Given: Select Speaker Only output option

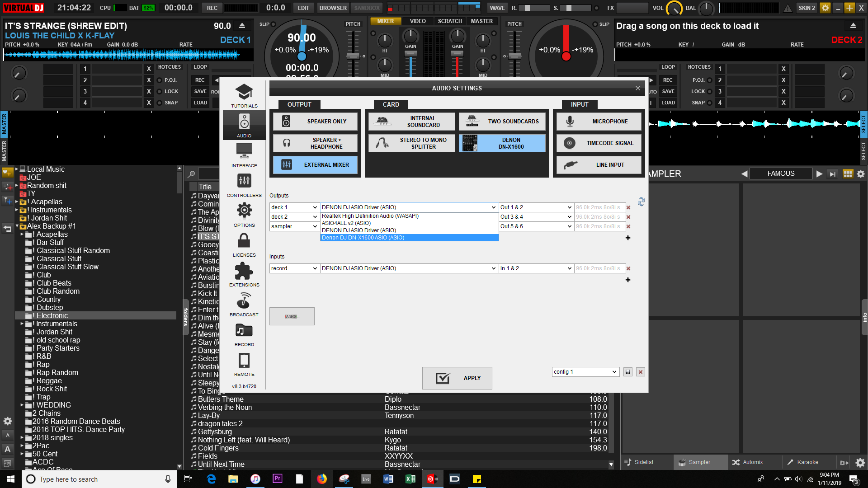Looking at the screenshot, I should tap(315, 122).
